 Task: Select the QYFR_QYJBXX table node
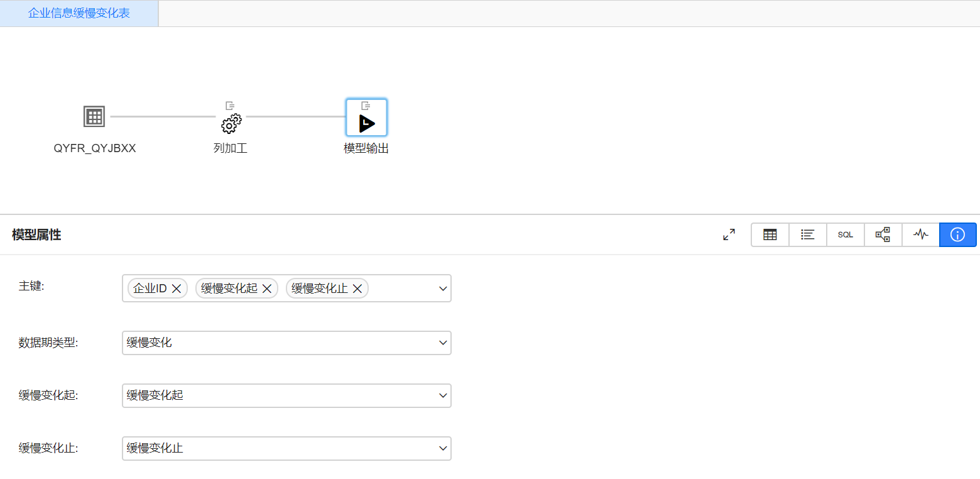click(94, 117)
